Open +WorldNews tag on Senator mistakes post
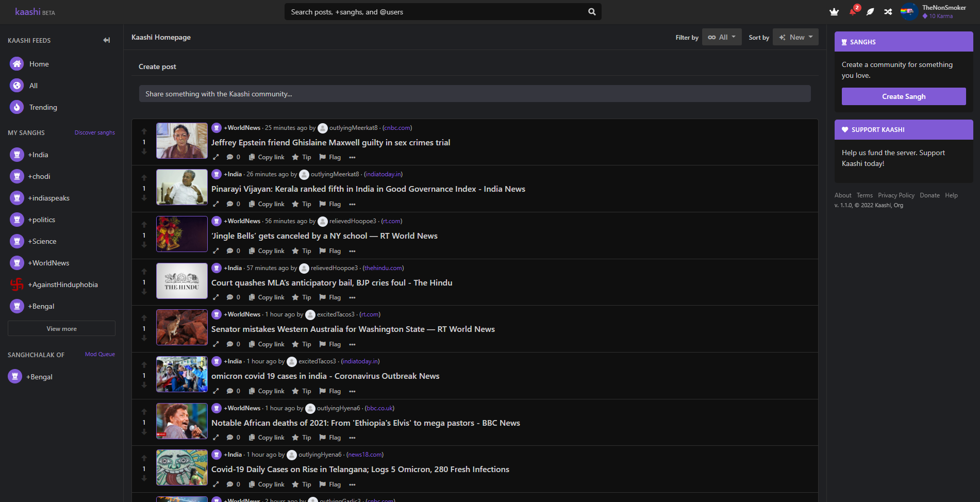 pos(242,314)
